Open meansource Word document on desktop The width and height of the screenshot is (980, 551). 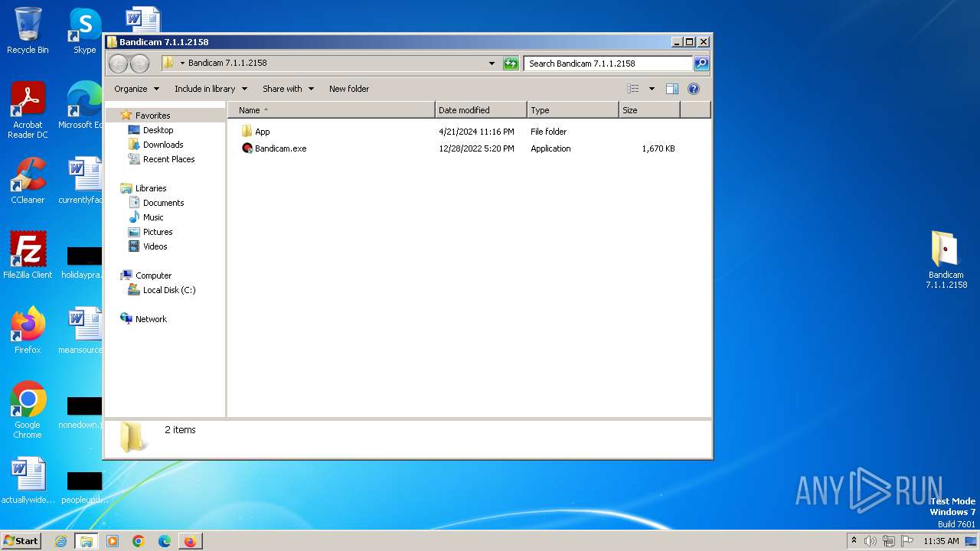tap(84, 330)
